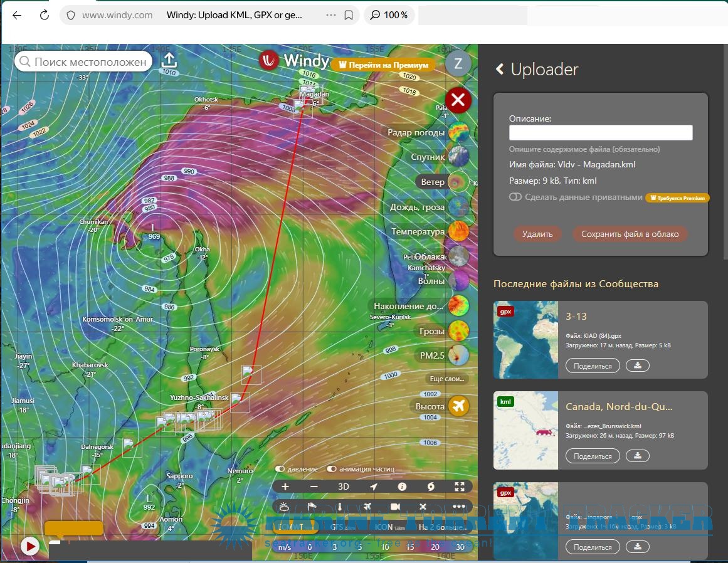Go back with the browser back arrow
Viewport: 728px width, 563px height.
(x=17, y=15)
